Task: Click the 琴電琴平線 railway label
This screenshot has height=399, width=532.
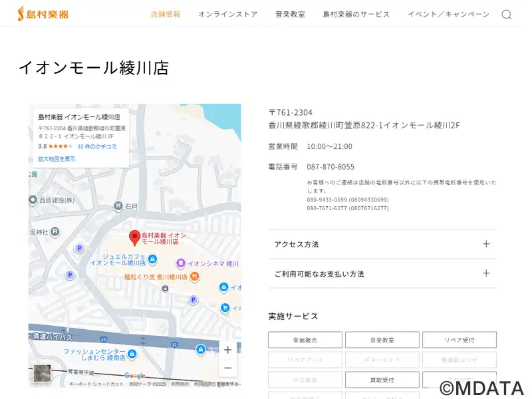Action: (81, 372)
